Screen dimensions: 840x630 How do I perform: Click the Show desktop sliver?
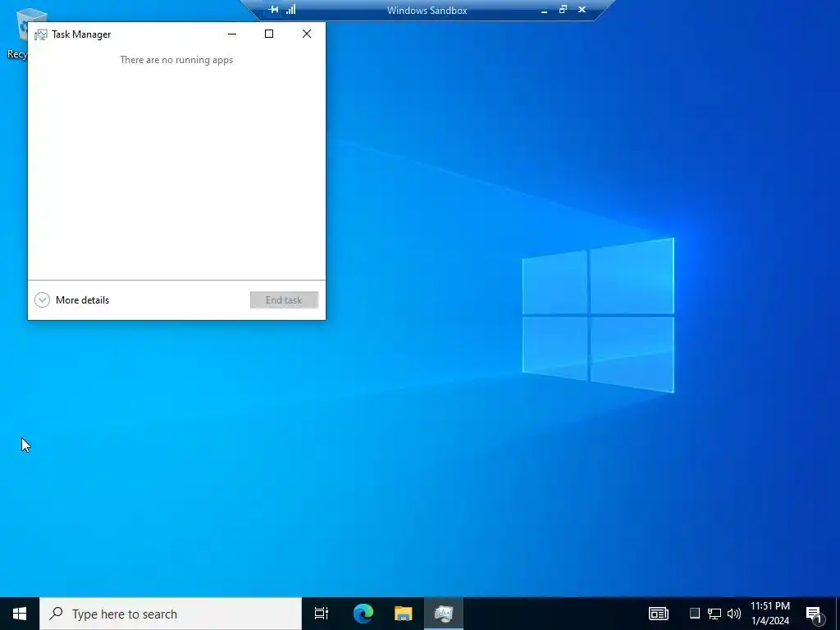coord(838,614)
